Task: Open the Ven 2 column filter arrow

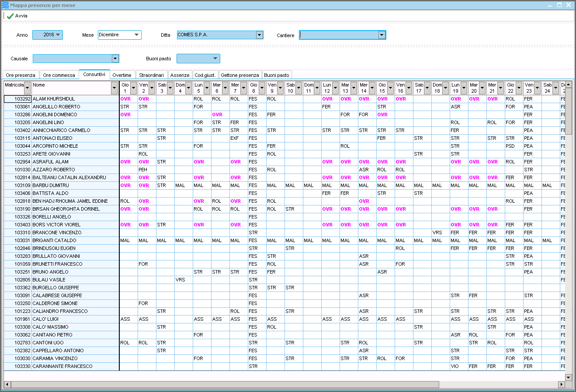Action: (x=152, y=88)
